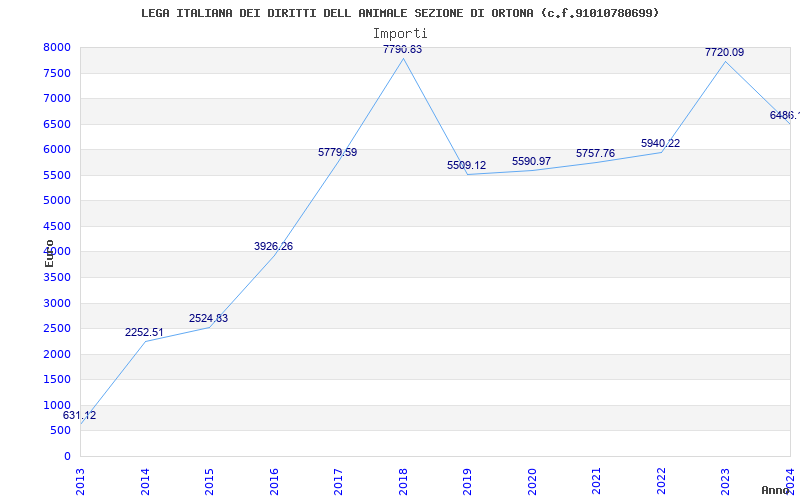This screenshot has height=500, width=800.
Task: Click the y-axis tick 6500
Action: tap(57, 124)
